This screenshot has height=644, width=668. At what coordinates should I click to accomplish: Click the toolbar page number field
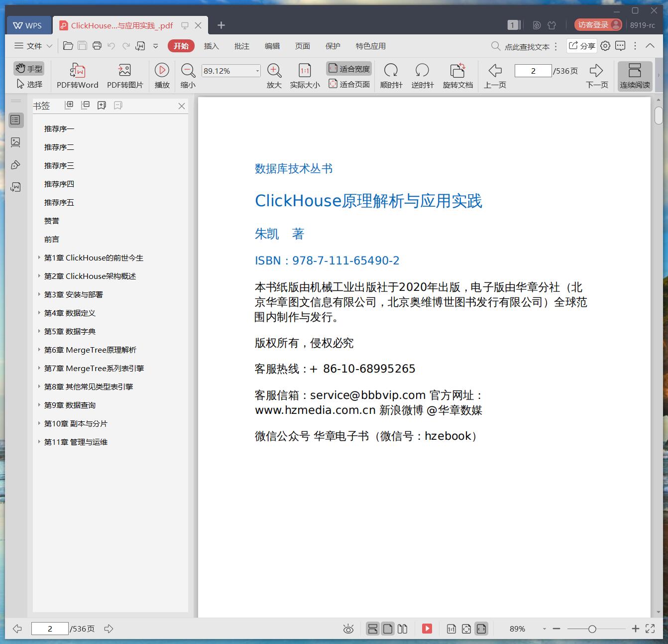pos(533,71)
